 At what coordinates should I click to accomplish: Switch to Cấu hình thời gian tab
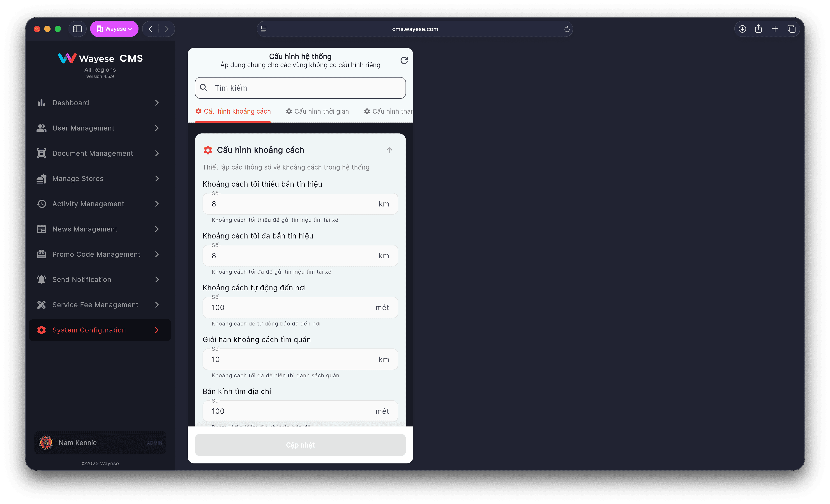[317, 111]
